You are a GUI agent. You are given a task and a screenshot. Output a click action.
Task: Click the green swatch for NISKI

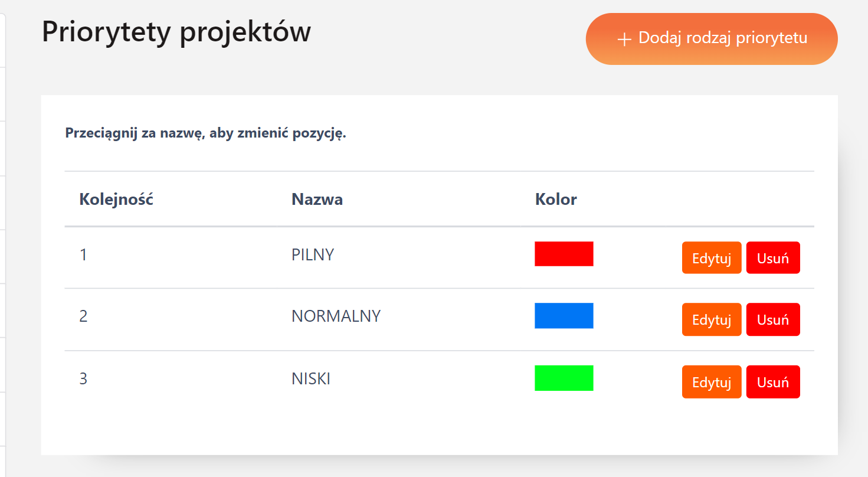(x=564, y=378)
